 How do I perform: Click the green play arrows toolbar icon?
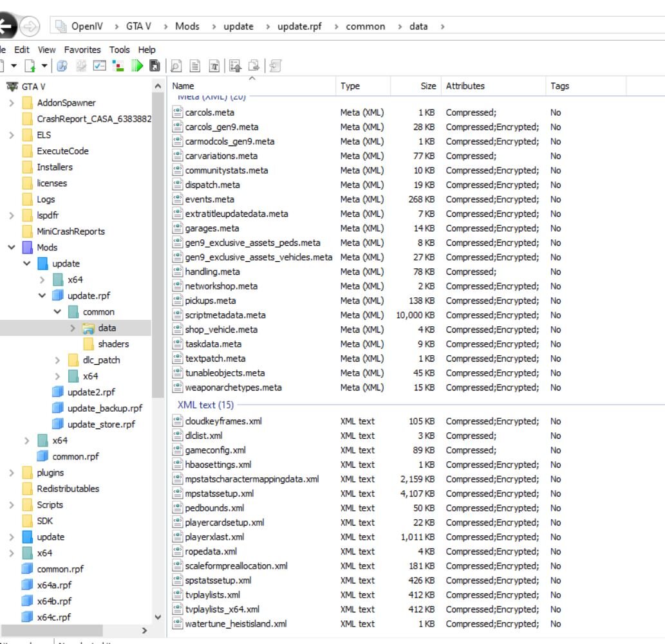(x=136, y=66)
